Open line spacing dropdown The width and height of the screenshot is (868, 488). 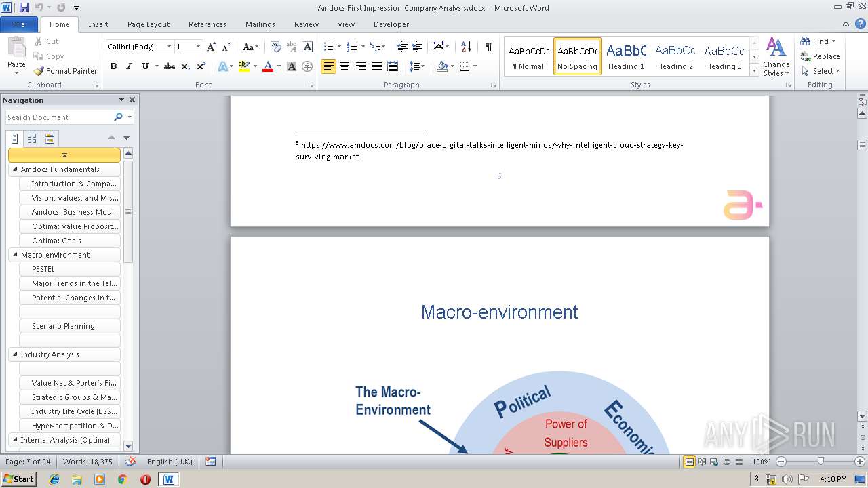tap(417, 66)
